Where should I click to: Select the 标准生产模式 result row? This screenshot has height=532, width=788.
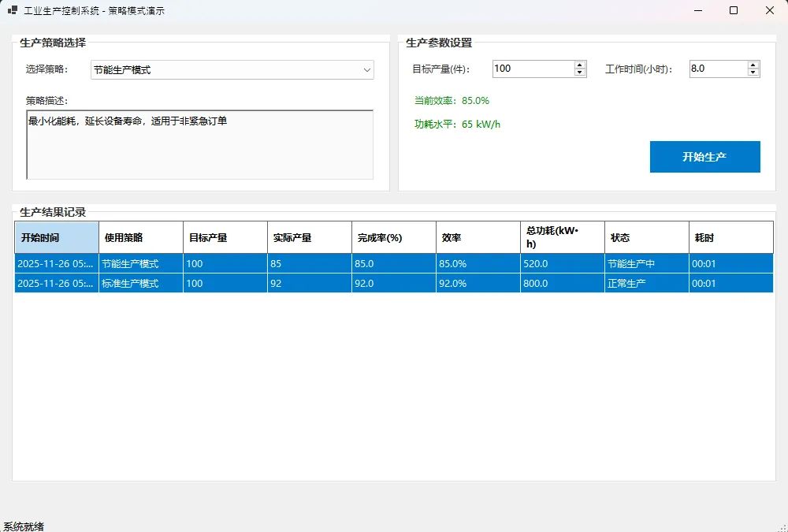click(140, 283)
